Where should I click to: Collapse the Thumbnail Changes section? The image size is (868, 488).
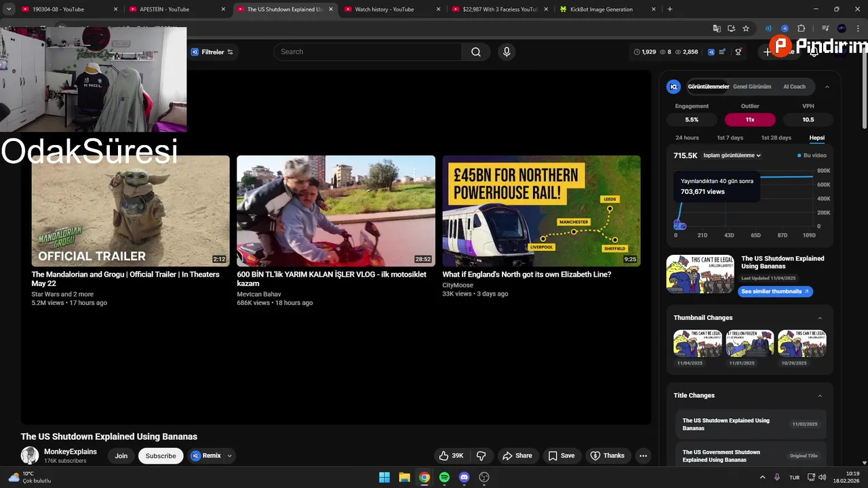coord(820,318)
